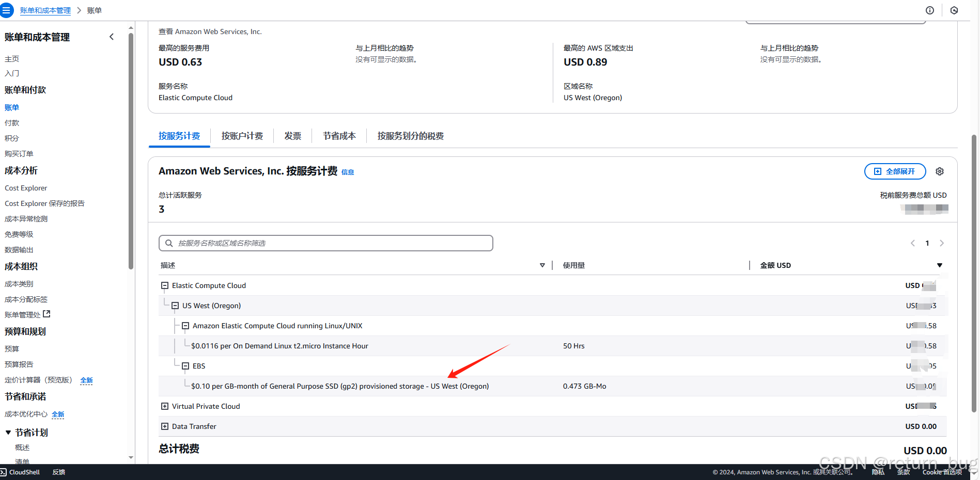Click page number 1 in pagination
Viewport: 980px width, 480px height.
(x=927, y=243)
